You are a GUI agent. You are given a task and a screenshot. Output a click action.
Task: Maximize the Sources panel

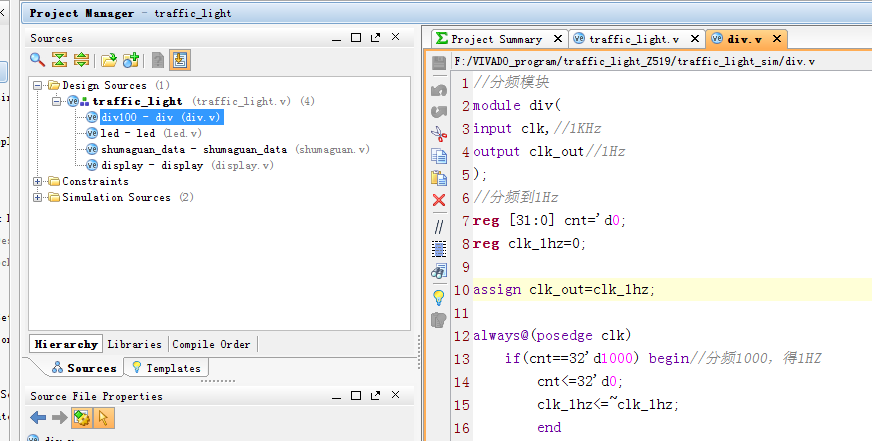pos(356,37)
